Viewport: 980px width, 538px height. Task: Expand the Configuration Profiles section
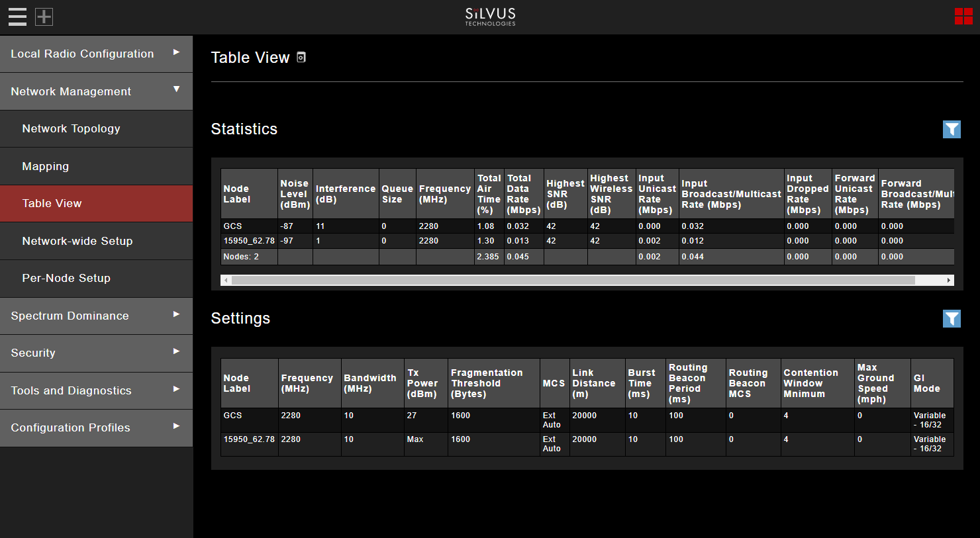coord(97,427)
